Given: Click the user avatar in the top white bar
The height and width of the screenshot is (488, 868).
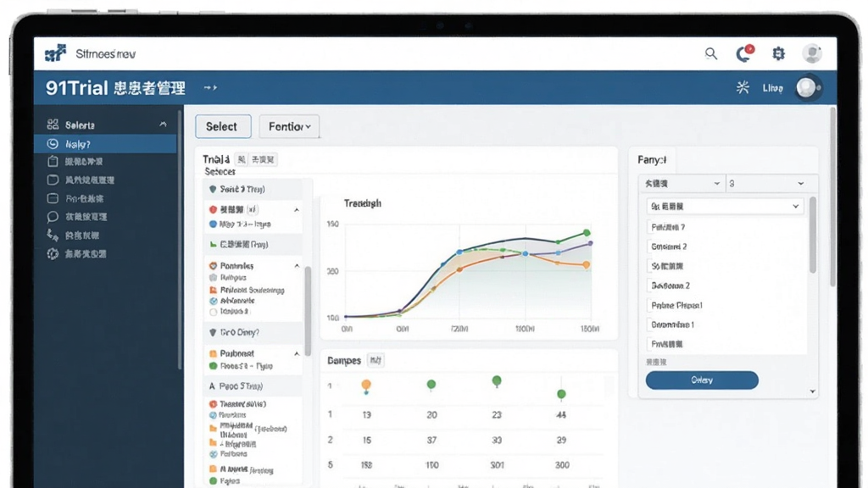Looking at the screenshot, I should [x=811, y=53].
